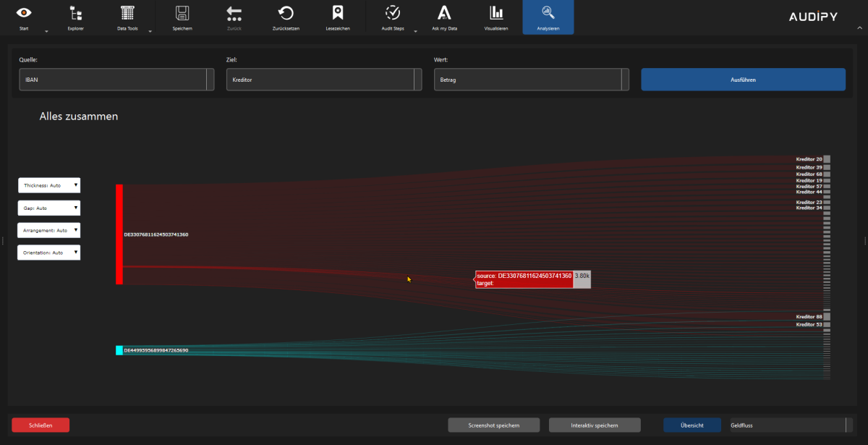This screenshot has width=868, height=445.
Task: Open Data Tools table icon
Action: pyautogui.click(x=127, y=13)
